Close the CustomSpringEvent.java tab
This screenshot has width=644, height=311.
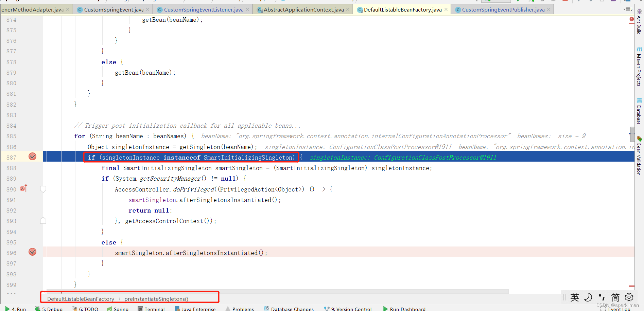pos(148,10)
